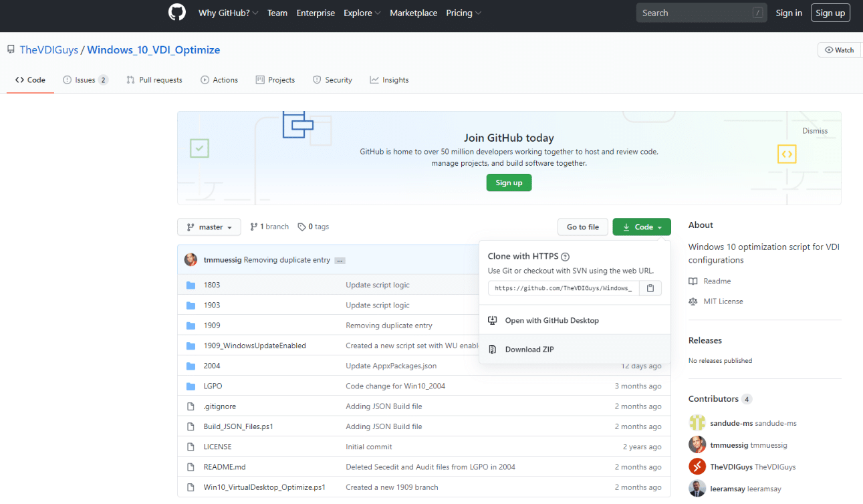Open Windows_10_VDI_Optimize repository link

point(154,49)
